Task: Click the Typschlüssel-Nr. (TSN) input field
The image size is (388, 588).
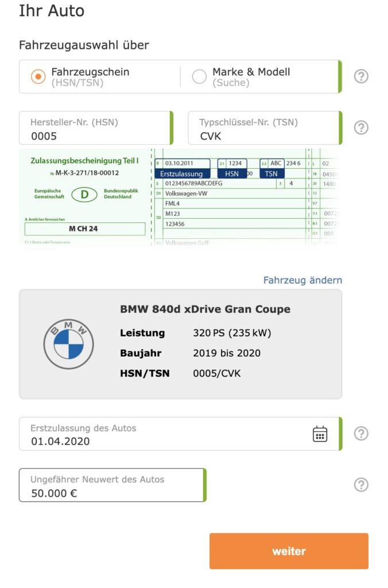Action: [x=265, y=128]
